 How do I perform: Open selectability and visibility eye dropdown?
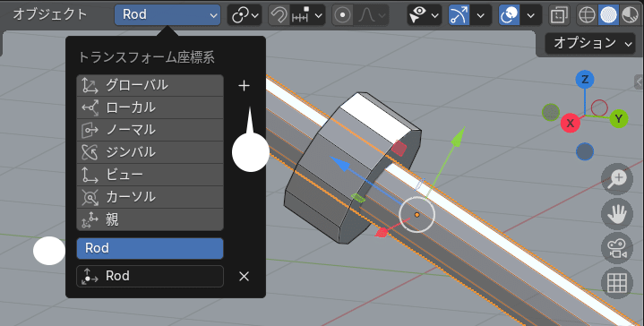pyautogui.click(x=425, y=15)
